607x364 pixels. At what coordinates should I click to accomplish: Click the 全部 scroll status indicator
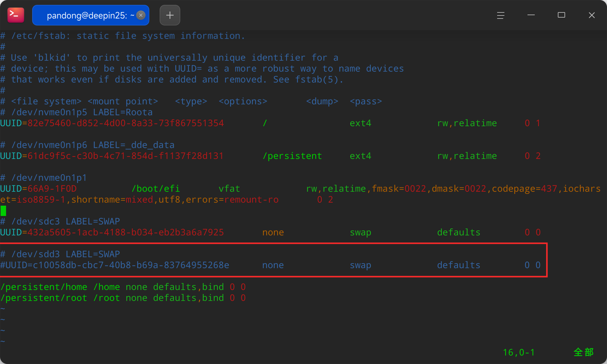(x=584, y=352)
